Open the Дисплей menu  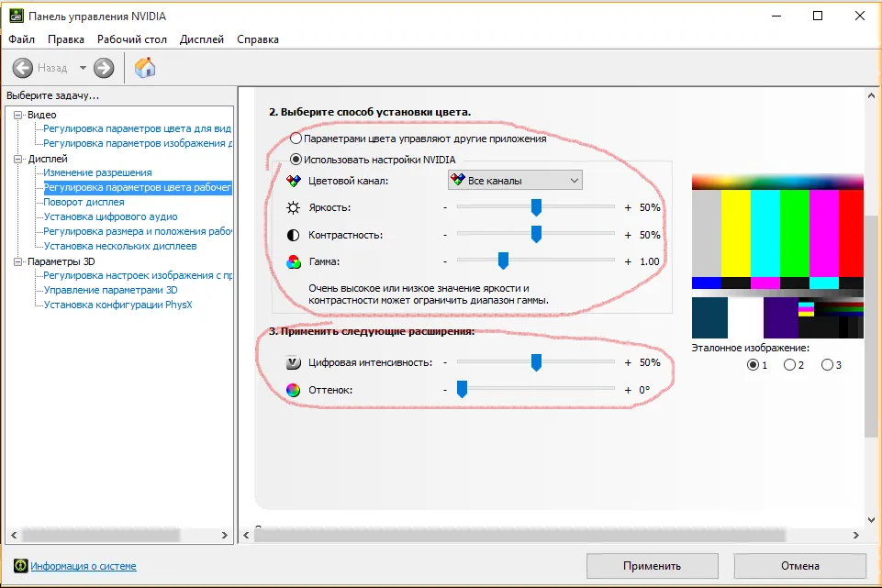pyautogui.click(x=202, y=39)
